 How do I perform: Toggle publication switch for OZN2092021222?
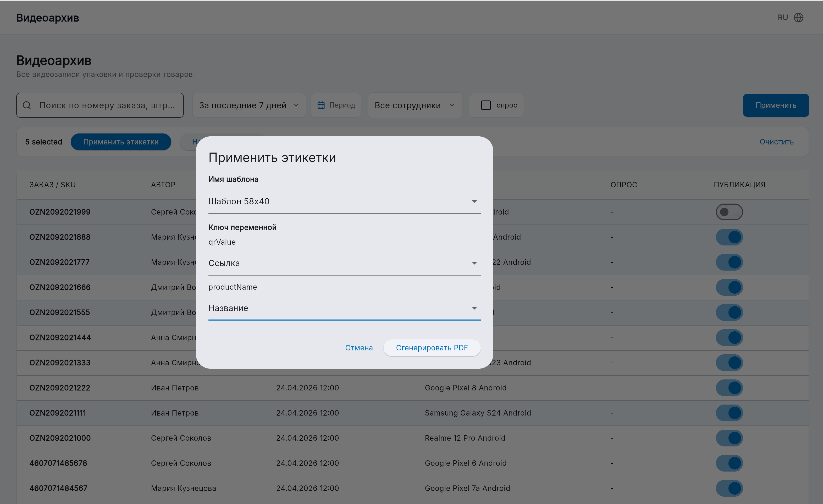(729, 388)
